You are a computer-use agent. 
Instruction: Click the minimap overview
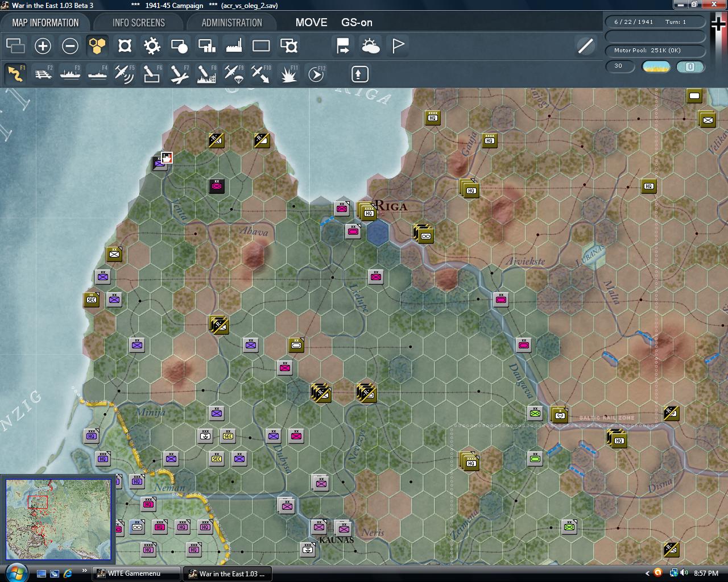tap(58, 519)
